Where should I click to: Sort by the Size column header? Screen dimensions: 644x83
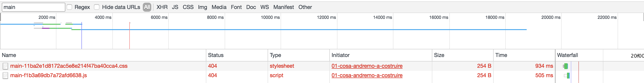coord(439,55)
